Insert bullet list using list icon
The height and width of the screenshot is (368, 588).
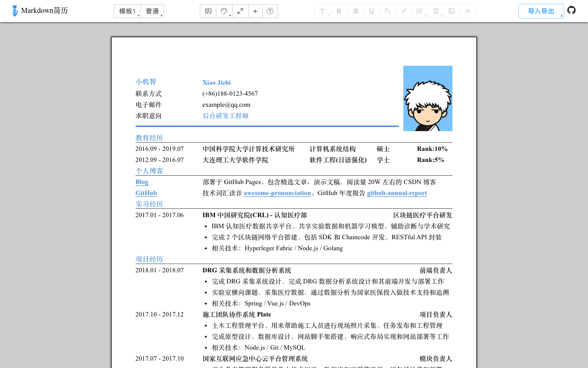click(x=356, y=11)
